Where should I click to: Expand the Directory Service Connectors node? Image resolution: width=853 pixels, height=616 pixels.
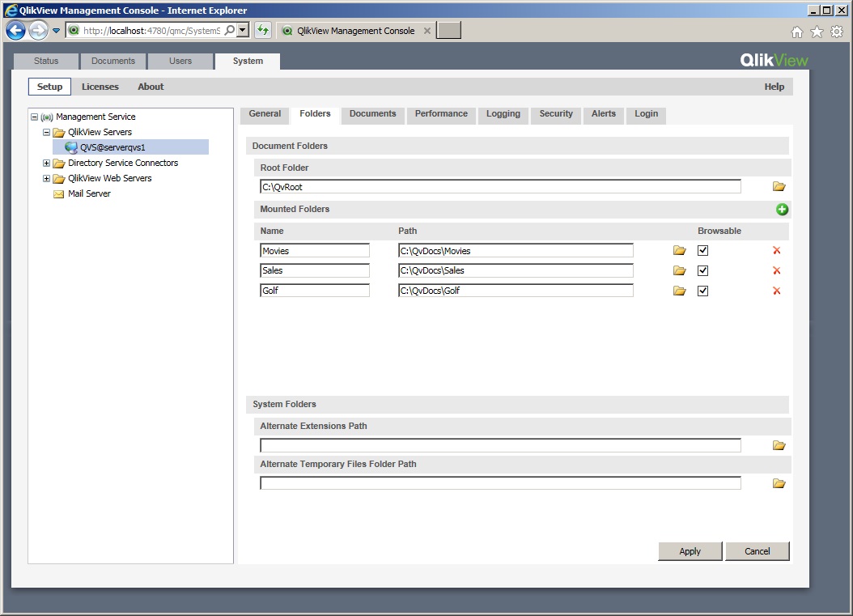[x=46, y=163]
